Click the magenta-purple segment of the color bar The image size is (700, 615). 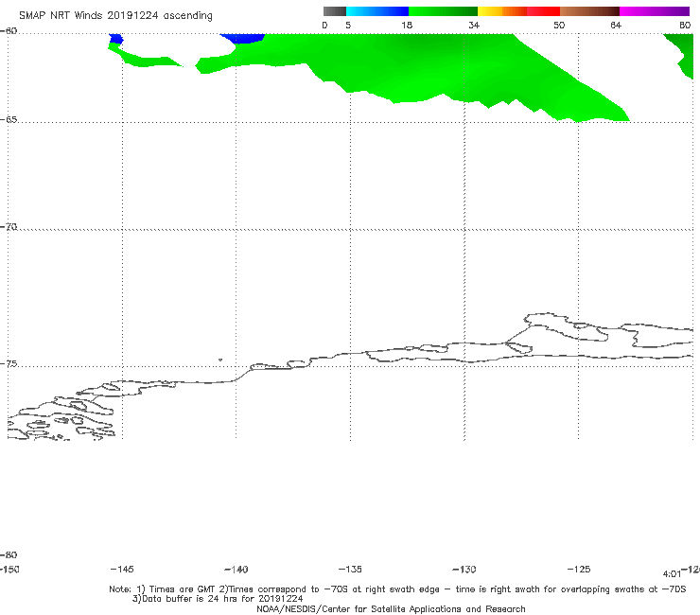(655, 11)
